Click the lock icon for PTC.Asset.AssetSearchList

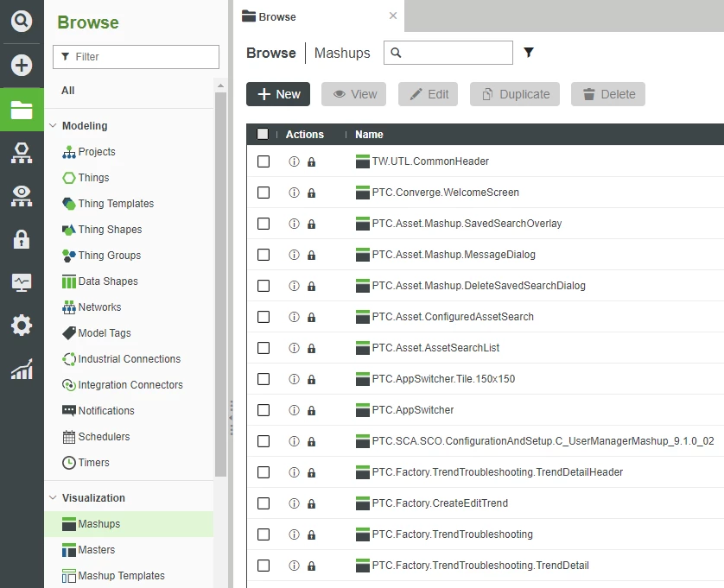click(312, 349)
